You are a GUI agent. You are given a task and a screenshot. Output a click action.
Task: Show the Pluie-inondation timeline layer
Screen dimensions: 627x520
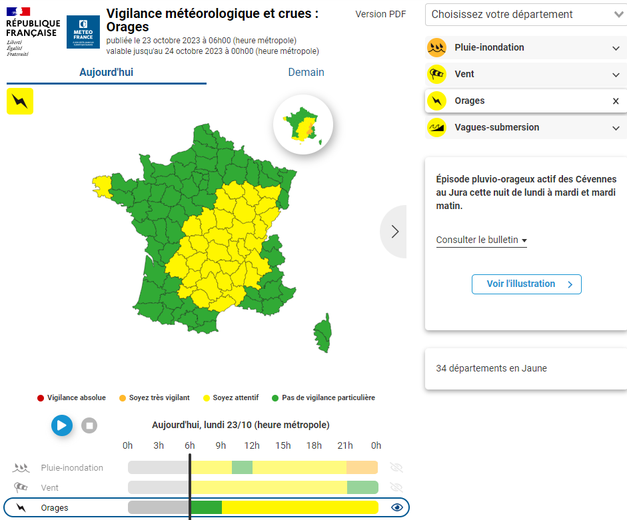click(x=396, y=468)
